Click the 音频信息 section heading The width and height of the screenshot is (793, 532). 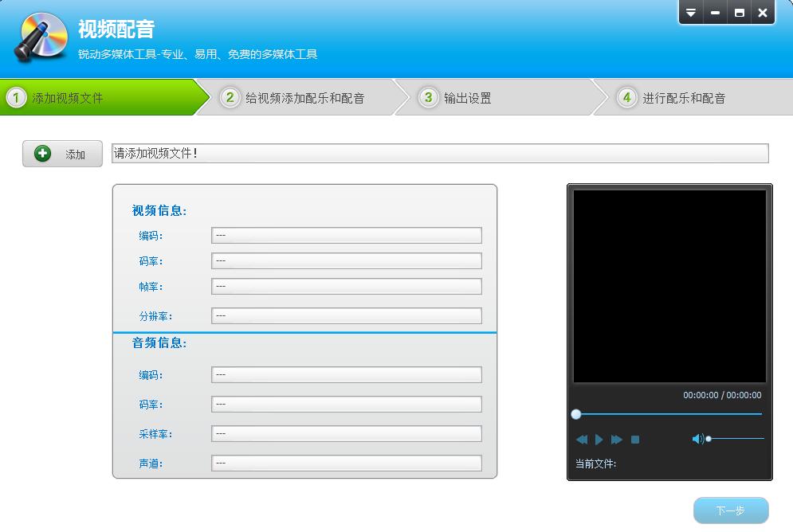coord(159,343)
